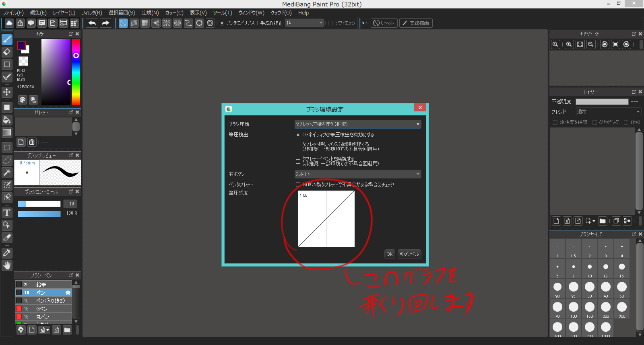Select the Eraser tool in left toolbar

pyautogui.click(x=7, y=52)
